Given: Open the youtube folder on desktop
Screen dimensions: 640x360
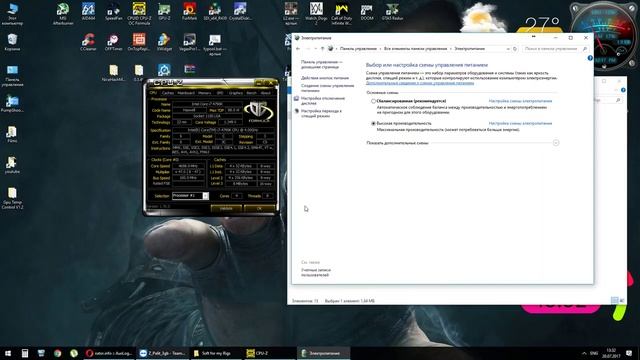Looking at the screenshot, I should 12,165.
